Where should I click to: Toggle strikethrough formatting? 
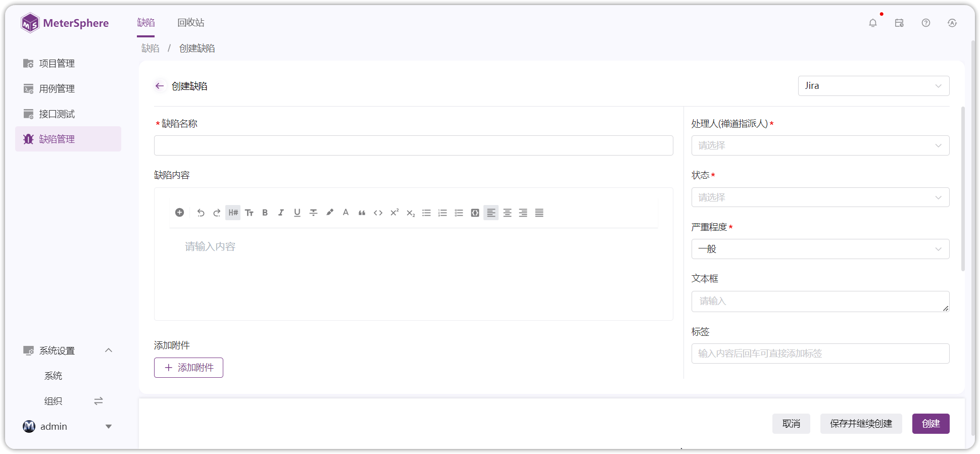[x=313, y=213]
